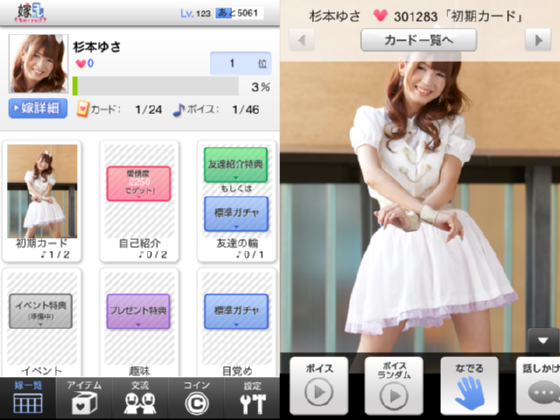This screenshot has height=420, width=560.
Task: Click the affection progress bar showing 3%
Action: (155, 86)
